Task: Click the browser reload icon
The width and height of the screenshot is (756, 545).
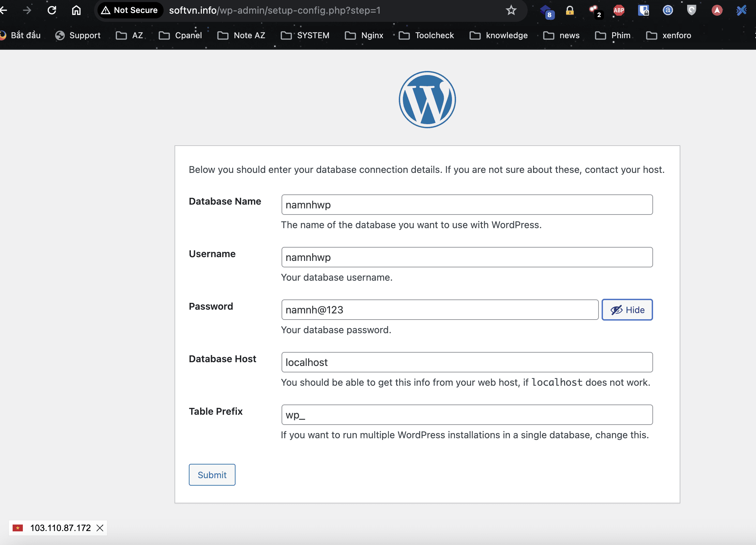Action: [x=52, y=10]
